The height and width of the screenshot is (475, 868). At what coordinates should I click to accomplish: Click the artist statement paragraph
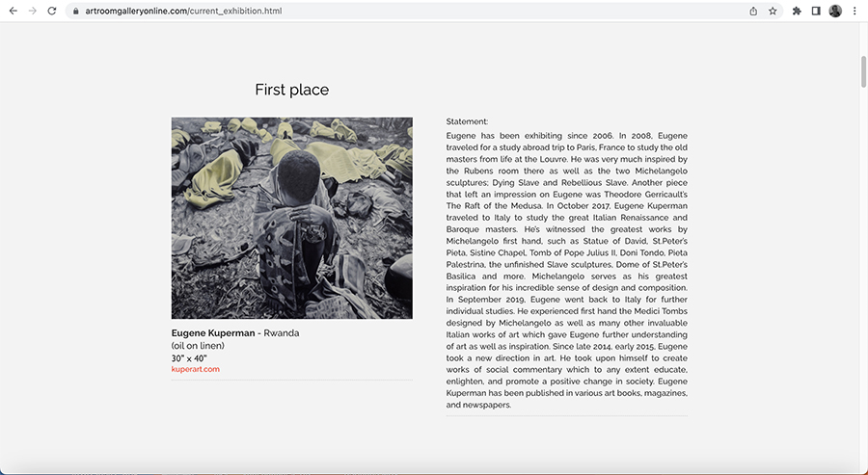567,270
